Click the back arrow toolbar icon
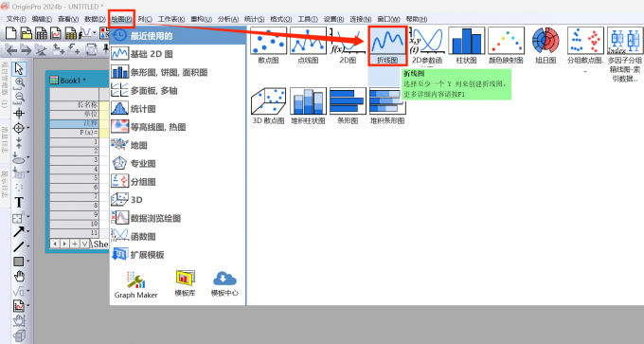 pyautogui.click(x=11, y=50)
